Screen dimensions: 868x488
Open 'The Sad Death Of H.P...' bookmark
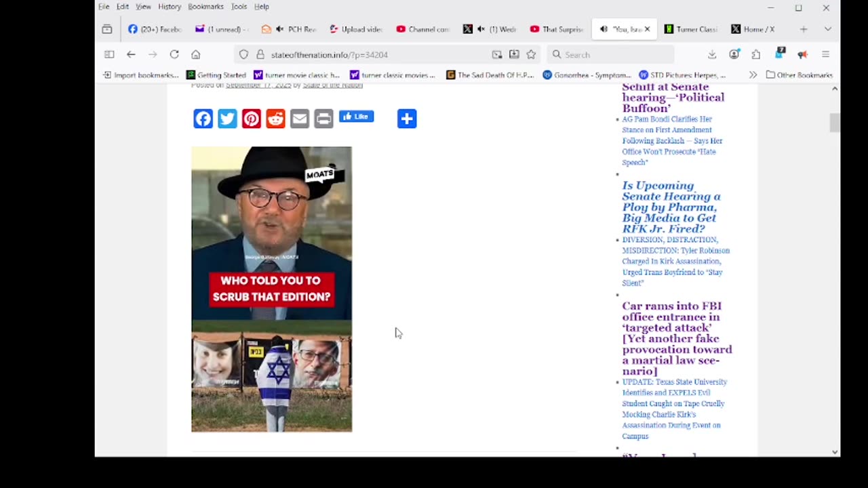pyautogui.click(x=490, y=75)
